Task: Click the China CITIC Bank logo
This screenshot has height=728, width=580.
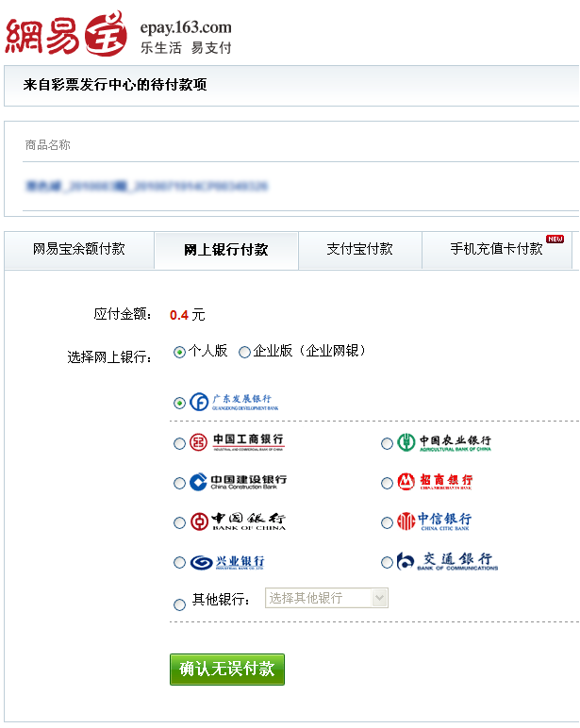Action: click(x=434, y=521)
